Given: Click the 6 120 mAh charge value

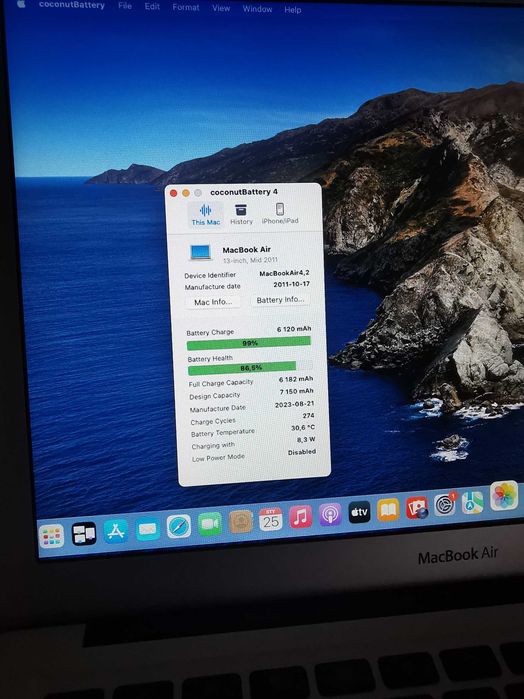Looking at the screenshot, I should pyautogui.click(x=294, y=329).
